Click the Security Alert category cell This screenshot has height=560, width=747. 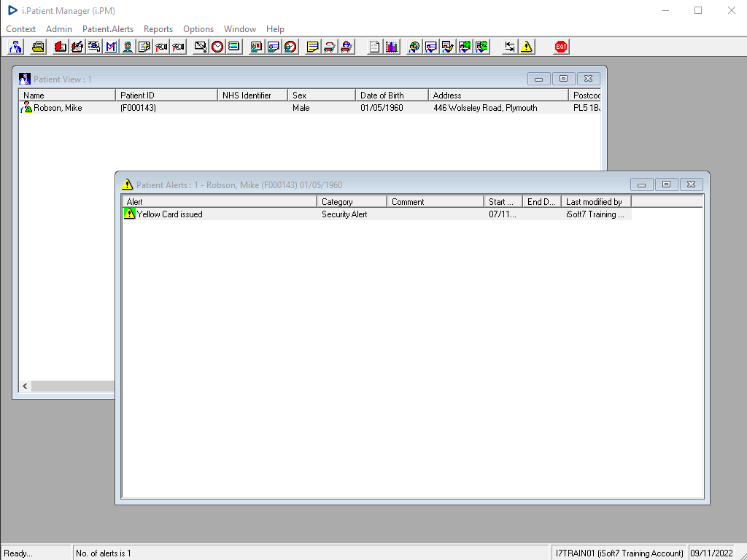tap(344, 214)
